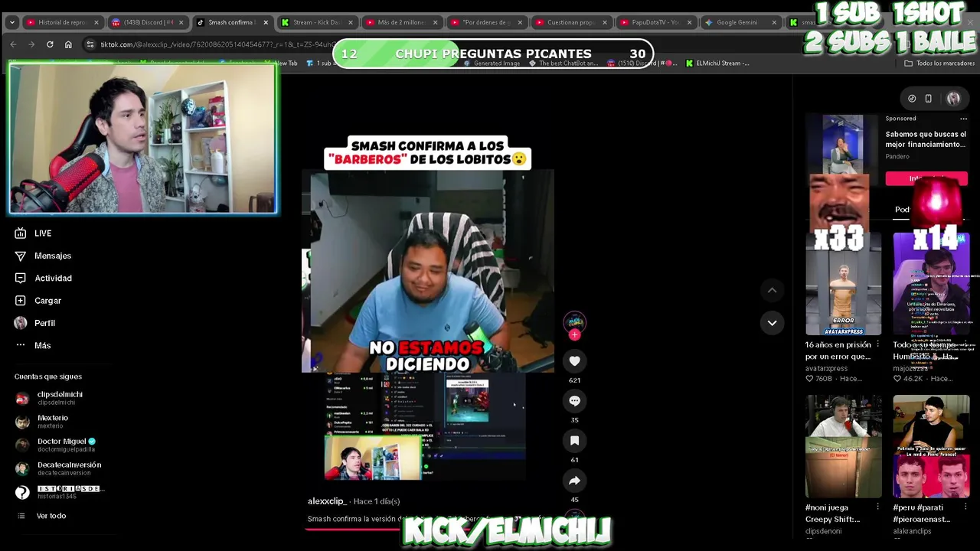
Task: Open the TikTok coins icon top right
Action: click(x=912, y=99)
